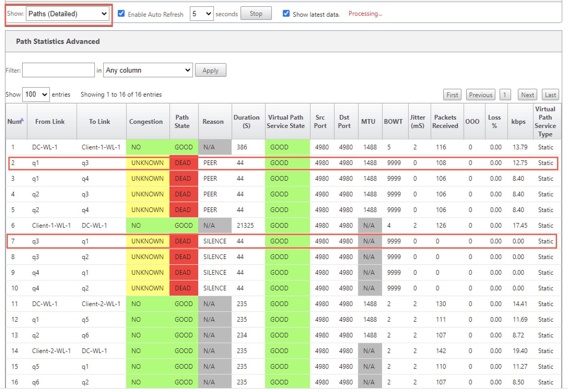Go to Next page
568x392 pixels.
click(528, 95)
